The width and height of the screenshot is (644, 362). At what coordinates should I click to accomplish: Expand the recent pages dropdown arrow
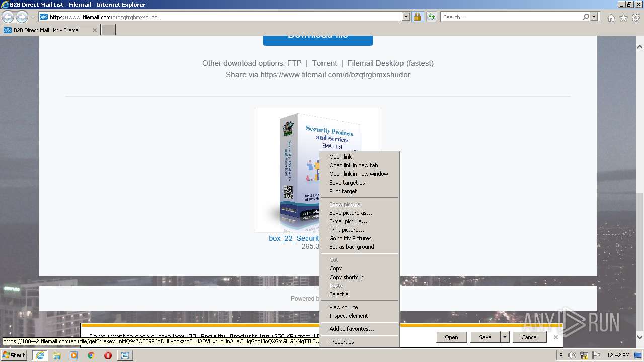pyautogui.click(x=33, y=17)
